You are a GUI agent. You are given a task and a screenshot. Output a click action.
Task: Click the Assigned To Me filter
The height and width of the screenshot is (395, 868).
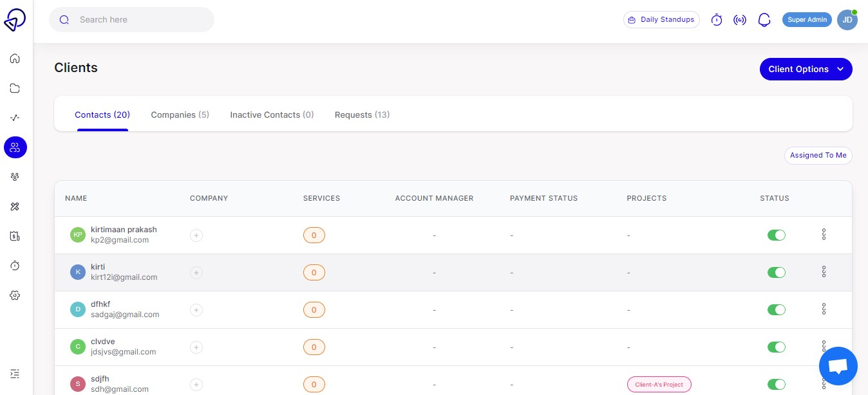pyautogui.click(x=818, y=155)
